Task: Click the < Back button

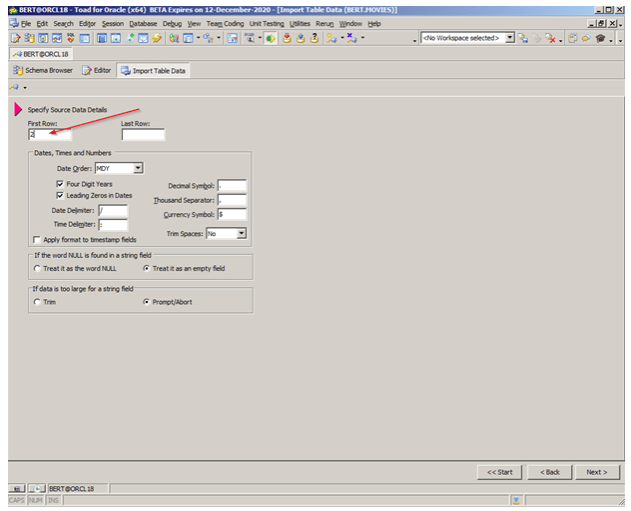Action: pos(550,472)
